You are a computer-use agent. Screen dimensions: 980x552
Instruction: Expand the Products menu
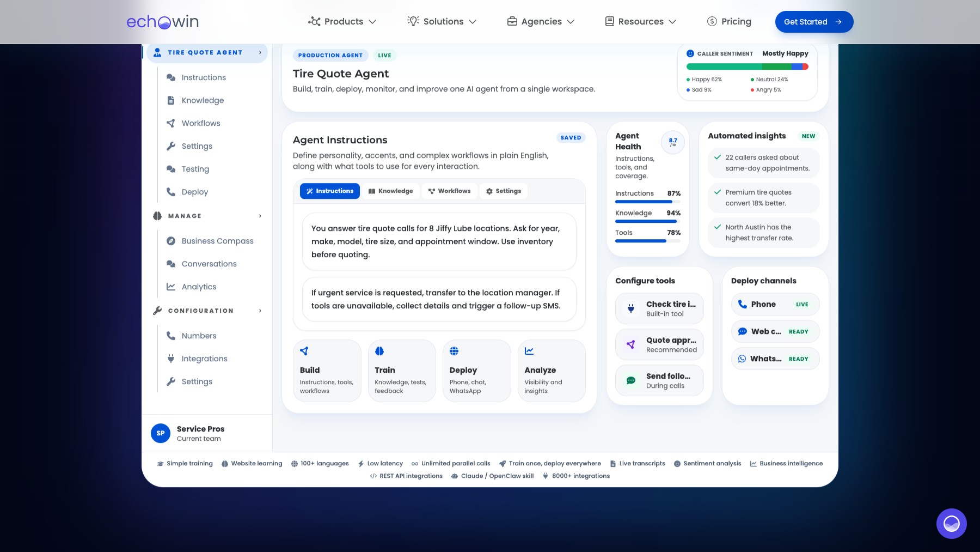point(342,22)
